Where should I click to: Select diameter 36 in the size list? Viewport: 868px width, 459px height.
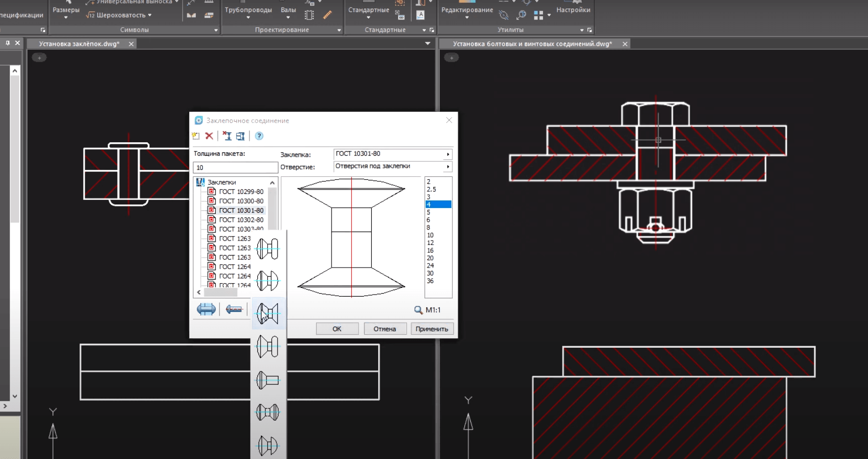pos(430,281)
